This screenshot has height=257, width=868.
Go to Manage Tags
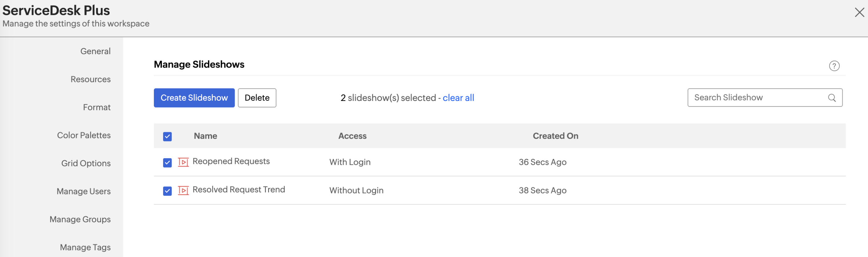[x=85, y=247]
